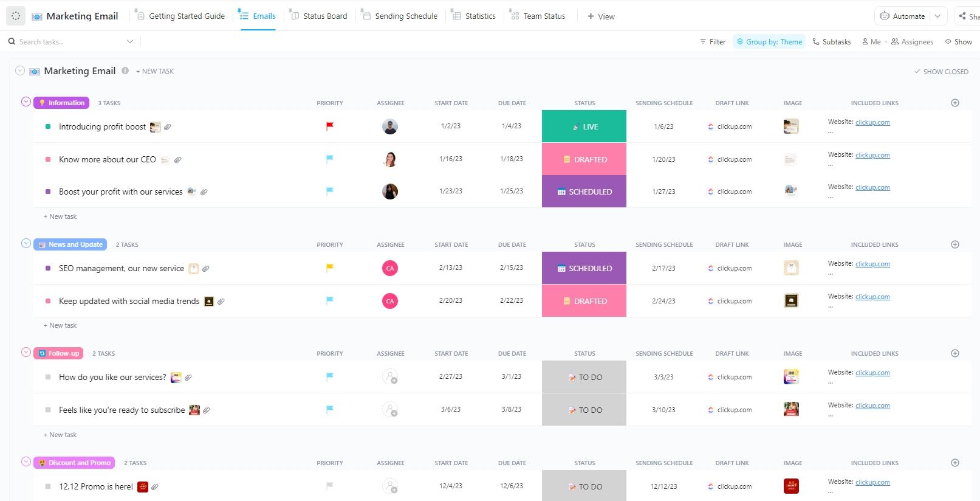Viewport: 980px width, 501px height.
Task: Click CA assignee badge for SEO management
Action: 390,268
